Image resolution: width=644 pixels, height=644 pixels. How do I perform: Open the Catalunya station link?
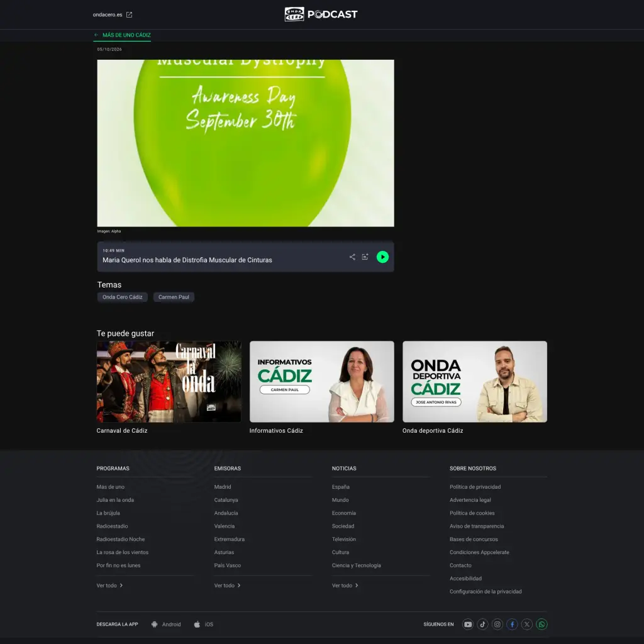pos(226,500)
